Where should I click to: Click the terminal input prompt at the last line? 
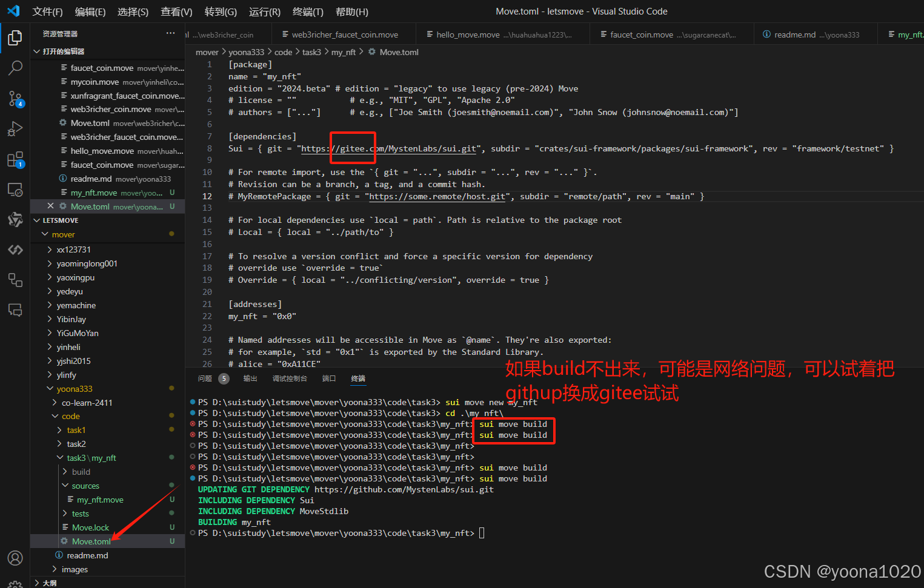click(482, 533)
